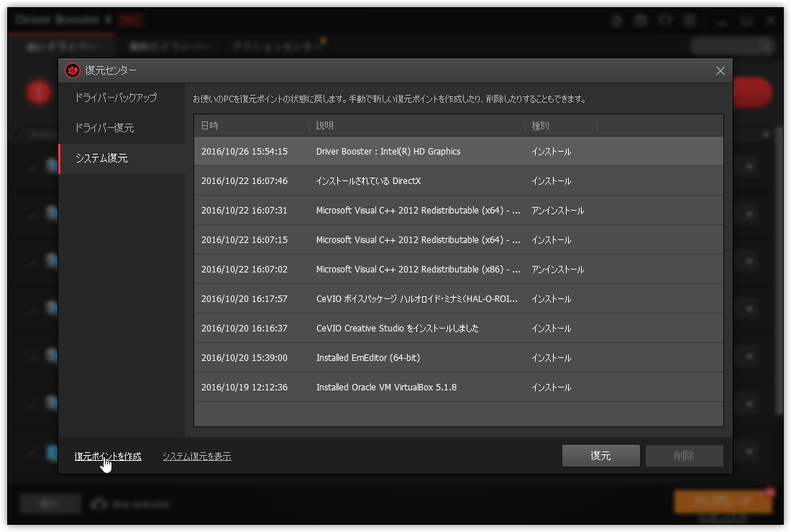Select the 2016/10/22 16:07:31 restore point
Image resolution: width=791 pixels, height=532 pixels.
coord(459,210)
